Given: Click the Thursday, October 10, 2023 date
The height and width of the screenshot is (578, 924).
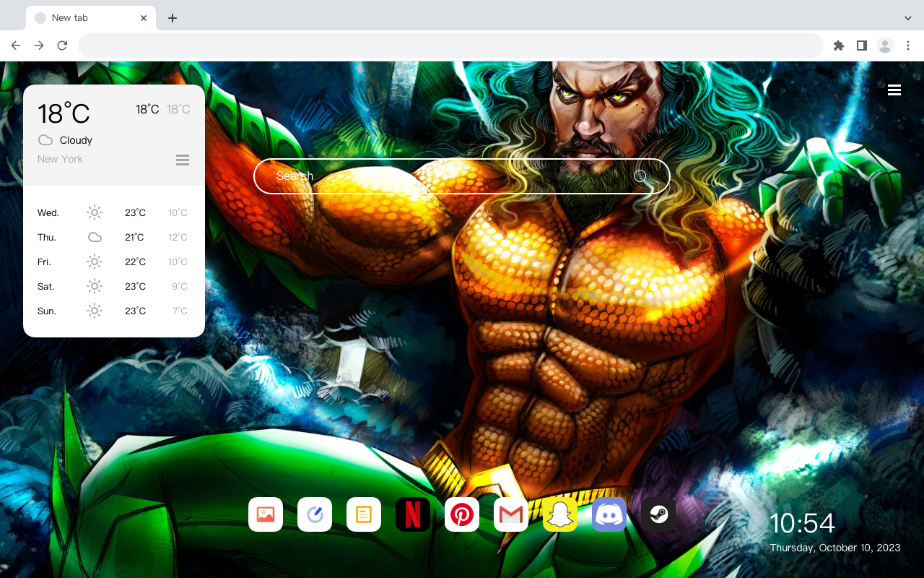Looking at the screenshot, I should (835, 548).
